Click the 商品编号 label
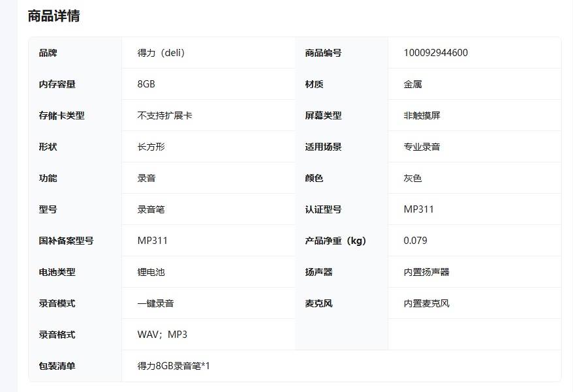 324,53
